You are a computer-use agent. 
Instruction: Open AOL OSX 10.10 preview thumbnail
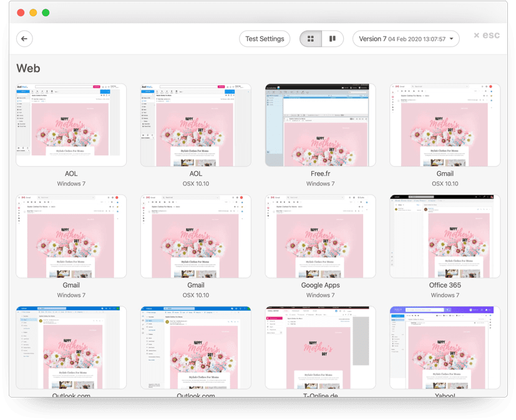click(x=196, y=125)
